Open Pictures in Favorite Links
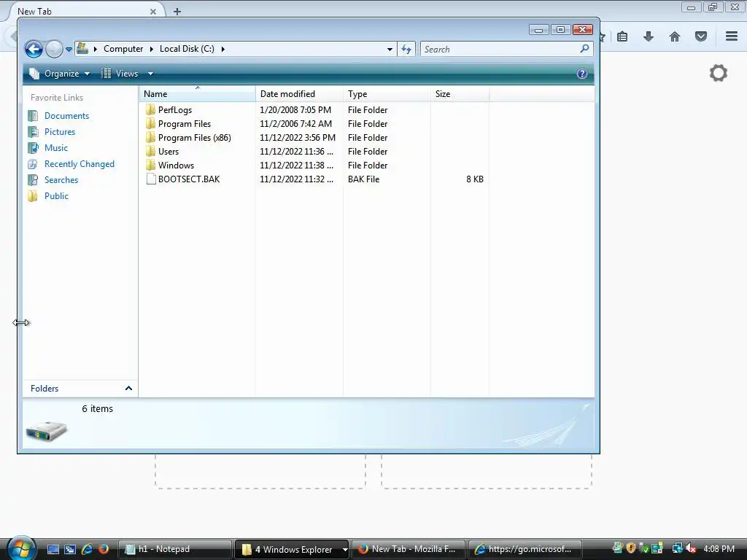The height and width of the screenshot is (560, 747). tap(60, 132)
